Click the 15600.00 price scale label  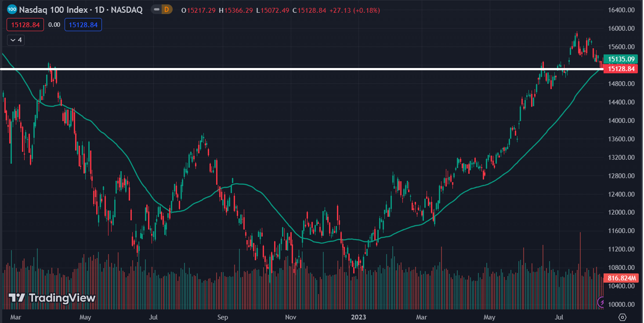click(622, 47)
